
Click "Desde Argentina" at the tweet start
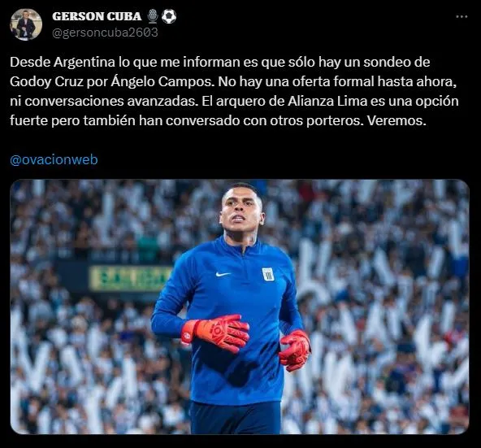(x=63, y=63)
